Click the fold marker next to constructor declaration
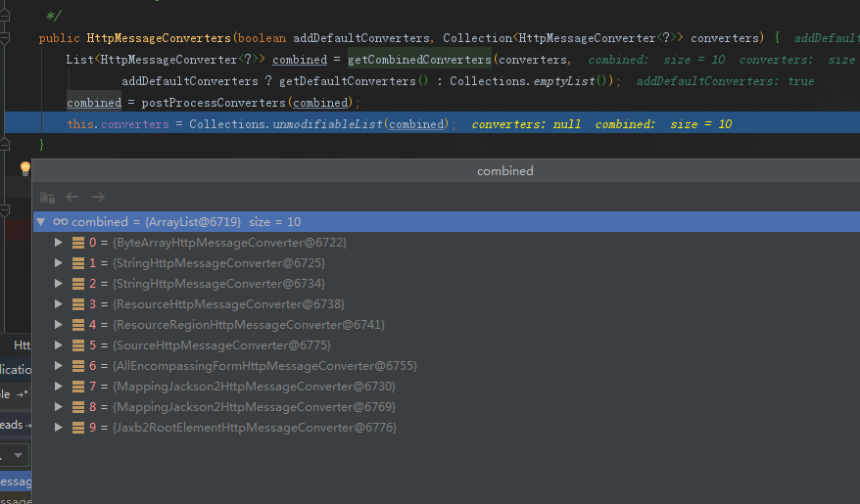Viewport: 860px width, 504px height. tap(4, 38)
